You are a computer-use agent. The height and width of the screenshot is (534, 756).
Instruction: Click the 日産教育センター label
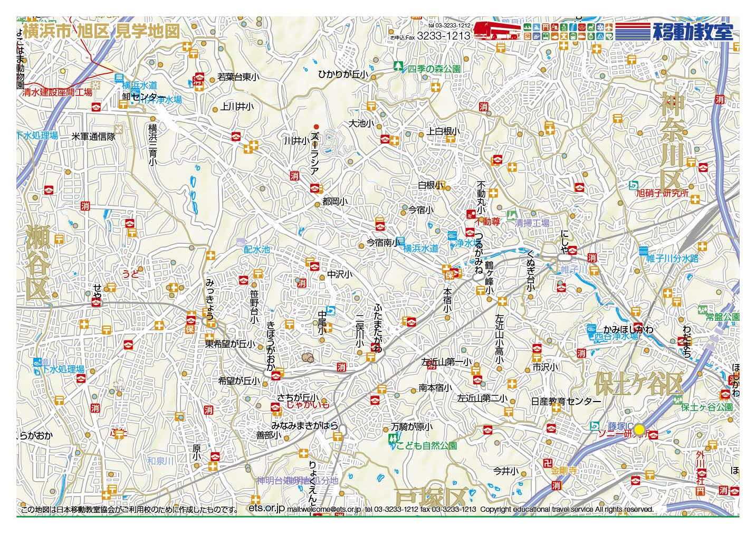[566, 402]
